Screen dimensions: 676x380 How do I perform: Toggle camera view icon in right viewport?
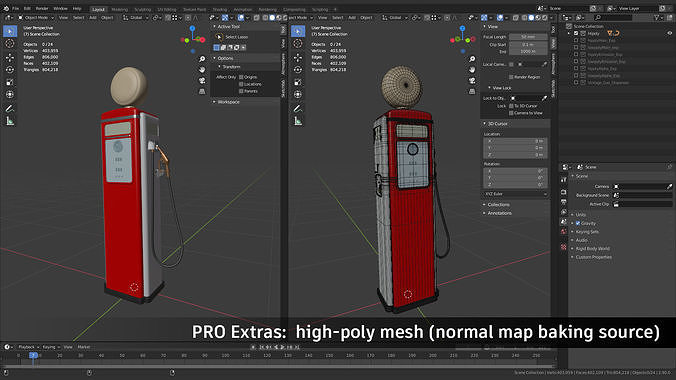(472, 80)
